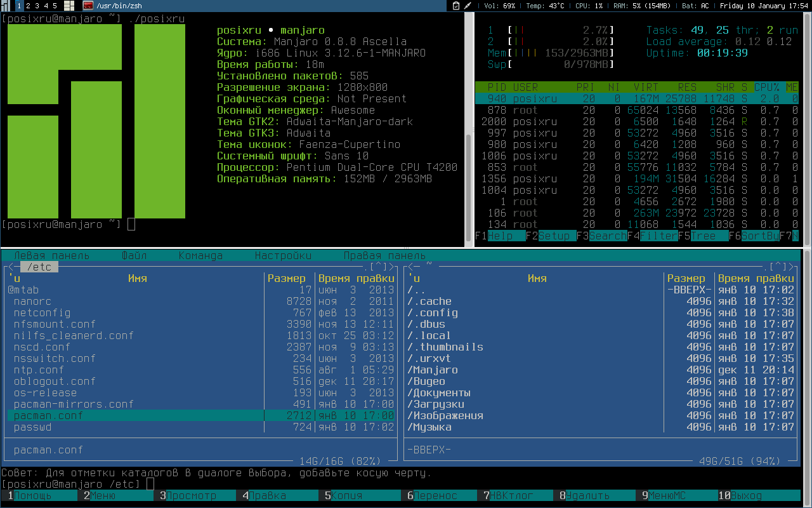Switch to workspace tag 5 in top bar
The image size is (812, 508).
click(55, 6)
